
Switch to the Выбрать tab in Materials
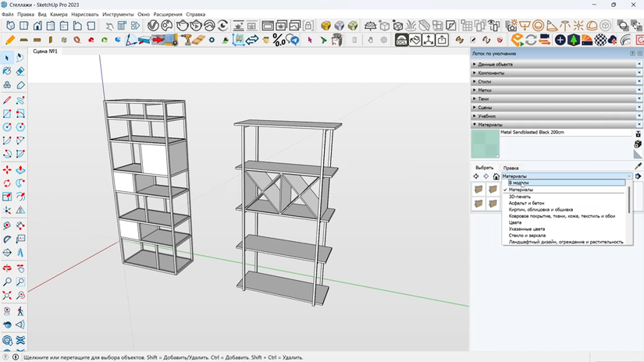[484, 168]
